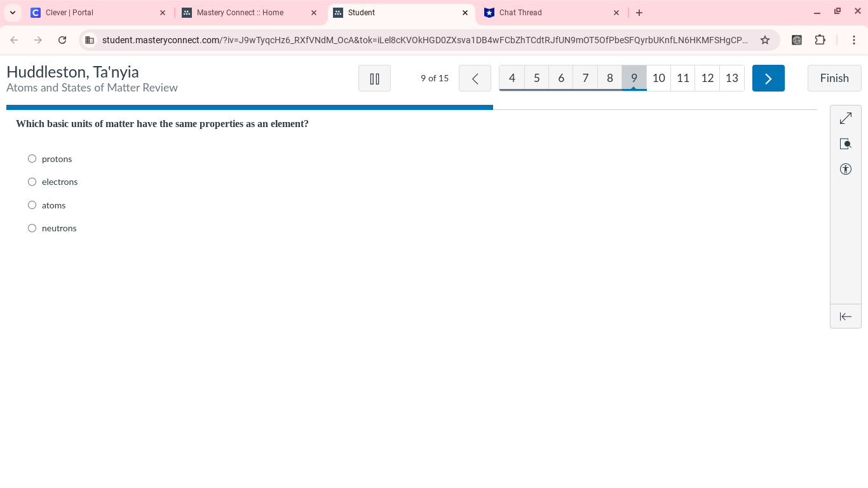Viewport: 868px width, 488px height.
Task: Navigate back in browser history
Action: tap(14, 40)
